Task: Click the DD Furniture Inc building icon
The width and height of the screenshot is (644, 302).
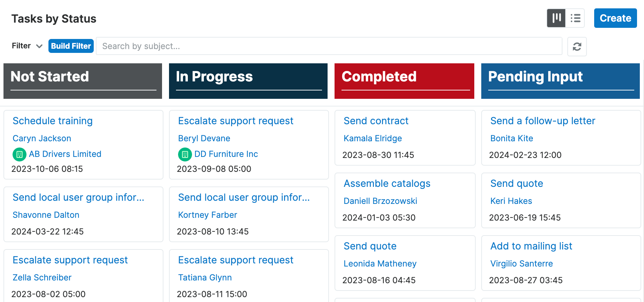Action: [x=185, y=154]
